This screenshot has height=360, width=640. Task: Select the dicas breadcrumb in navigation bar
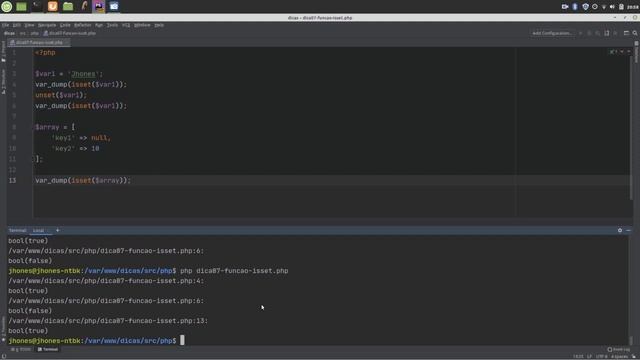click(x=9, y=33)
